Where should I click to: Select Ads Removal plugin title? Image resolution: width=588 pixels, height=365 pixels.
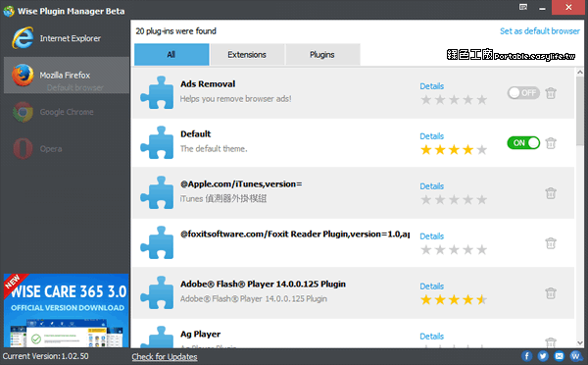click(208, 83)
